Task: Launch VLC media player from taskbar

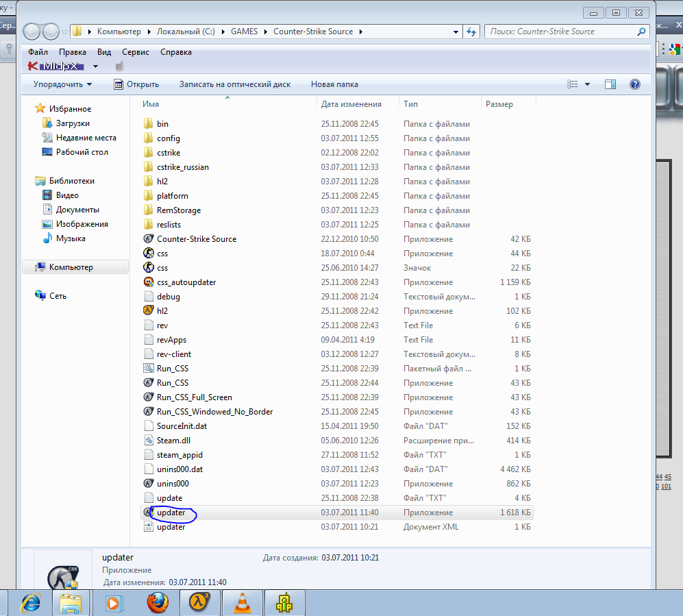Action: coord(243,603)
